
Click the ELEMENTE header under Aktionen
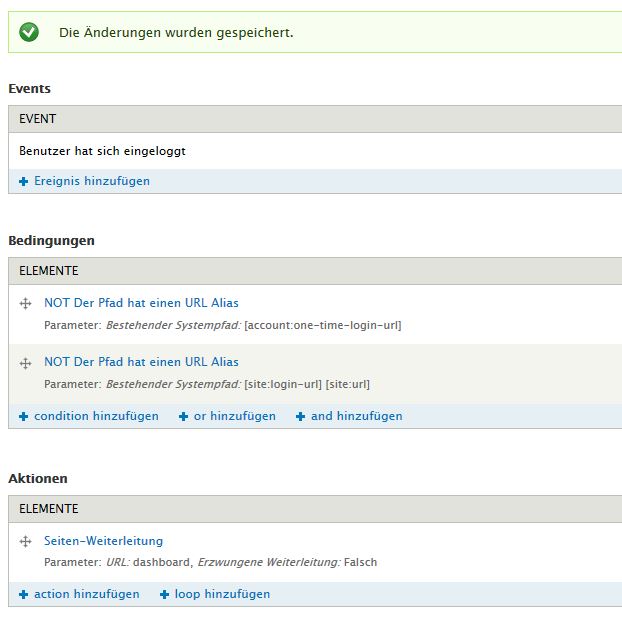(x=48, y=509)
